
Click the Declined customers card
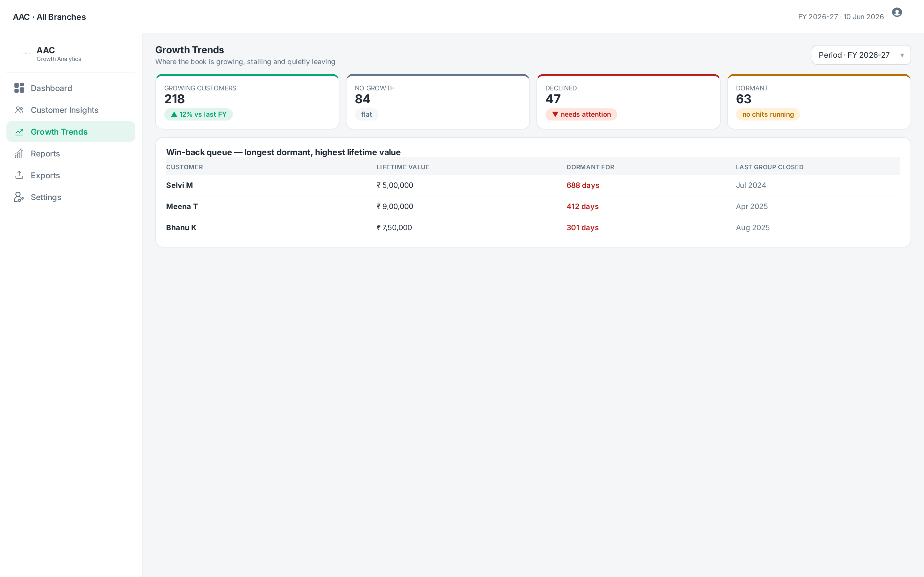[x=629, y=102]
